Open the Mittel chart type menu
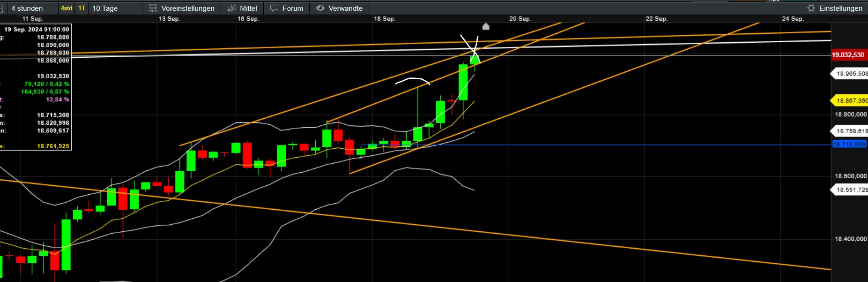868x282 pixels. (242, 8)
